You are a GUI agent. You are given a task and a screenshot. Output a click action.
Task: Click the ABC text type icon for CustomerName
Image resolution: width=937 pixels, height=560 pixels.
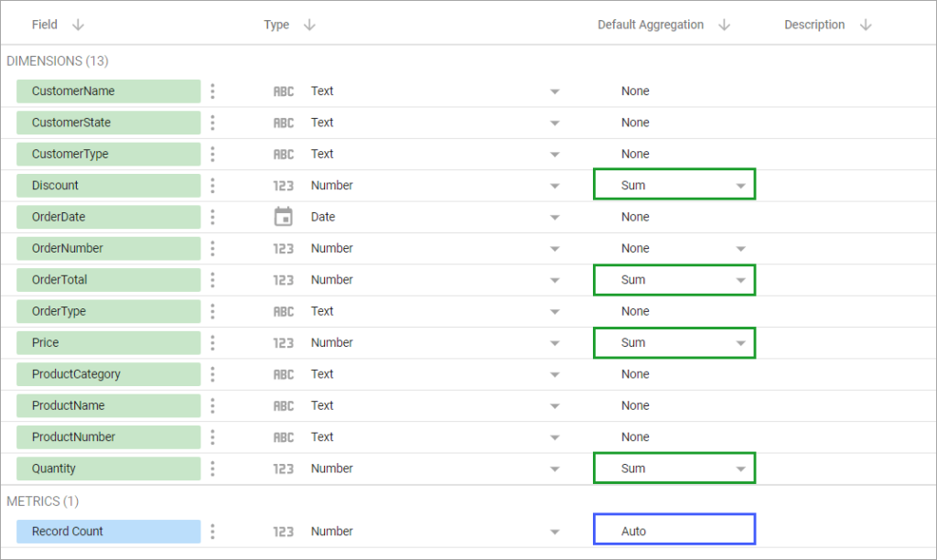click(x=284, y=91)
